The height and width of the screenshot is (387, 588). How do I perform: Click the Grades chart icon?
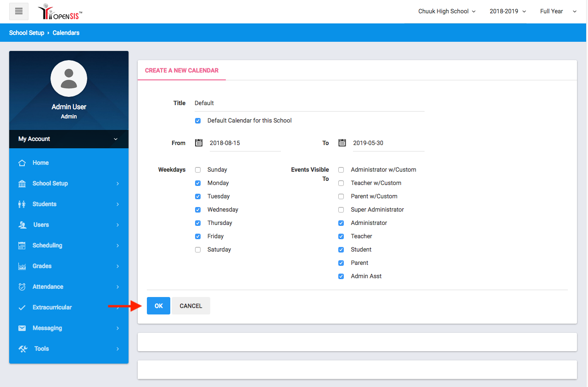pos(22,266)
